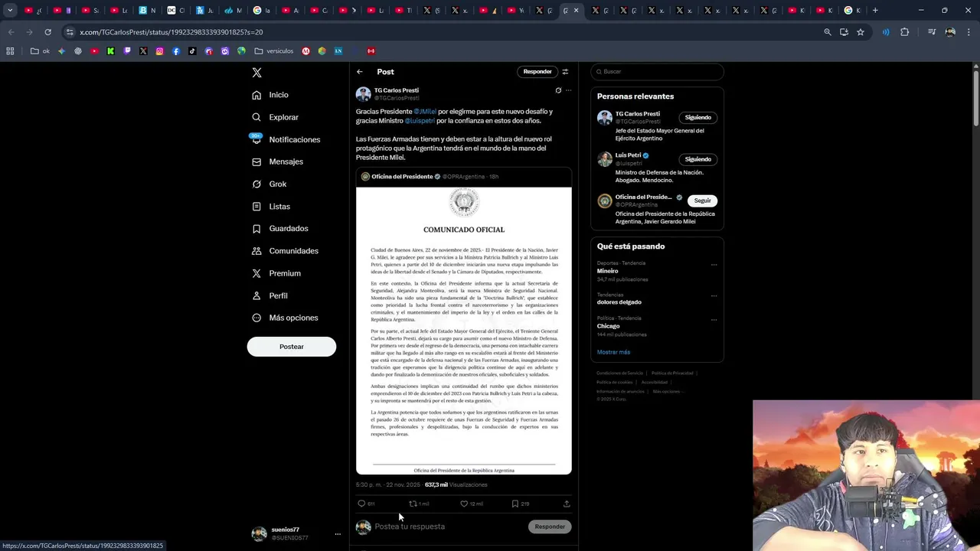The height and width of the screenshot is (551, 980).
Task: Click the Buscar search field
Action: (x=657, y=72)
